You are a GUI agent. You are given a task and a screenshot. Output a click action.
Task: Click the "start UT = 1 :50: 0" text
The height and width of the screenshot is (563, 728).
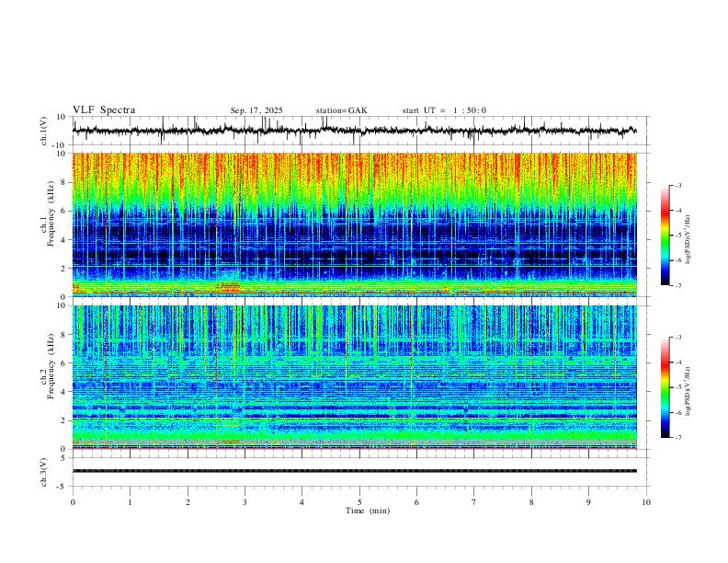pyautogui.click(x=444, y=110)
